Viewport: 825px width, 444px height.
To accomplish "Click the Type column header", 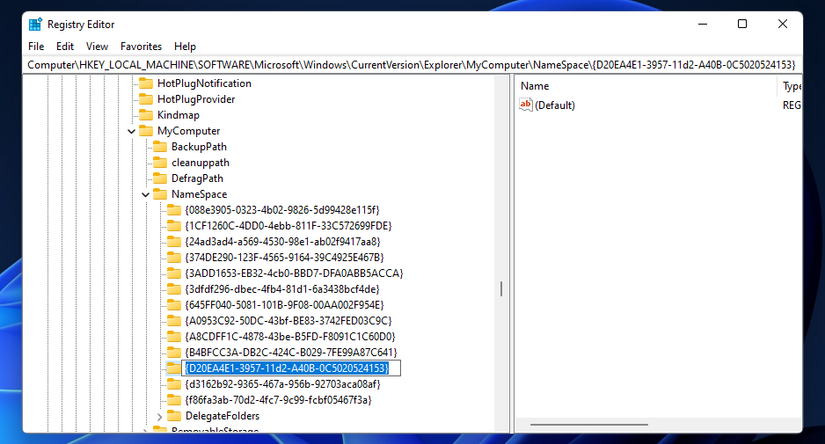I will pos(790,86).
